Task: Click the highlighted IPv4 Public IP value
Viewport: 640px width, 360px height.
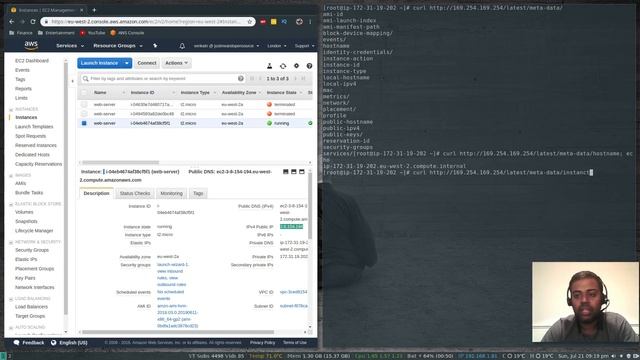Action: coord(291,227)
